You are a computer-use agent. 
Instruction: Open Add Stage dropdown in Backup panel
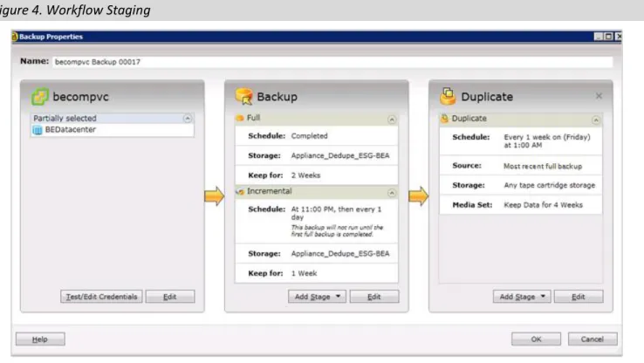[317, 297]
